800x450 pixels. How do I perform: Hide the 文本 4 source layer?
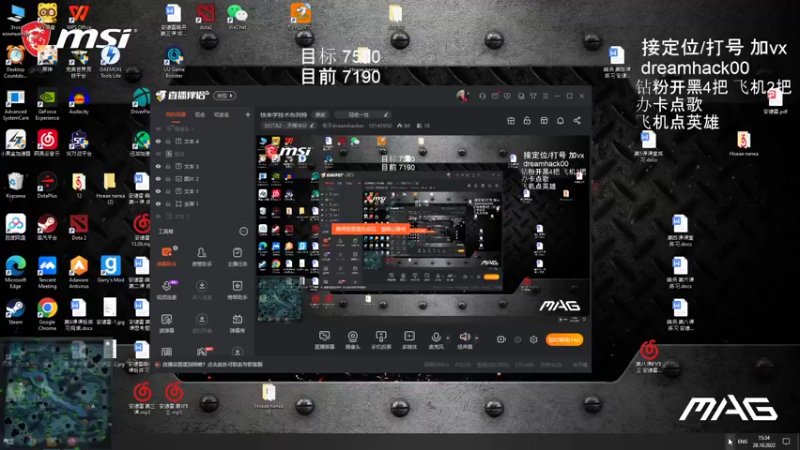coord(158,141)
